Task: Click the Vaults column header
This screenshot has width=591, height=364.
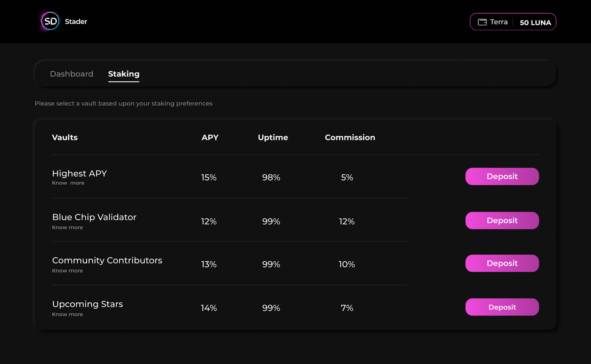Action: tap(65, 137)
